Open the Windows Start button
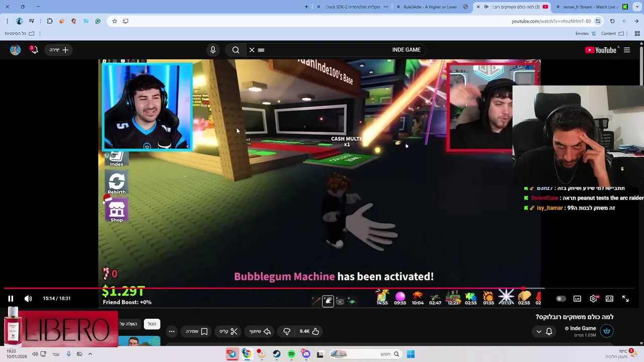 pos(411,354)
